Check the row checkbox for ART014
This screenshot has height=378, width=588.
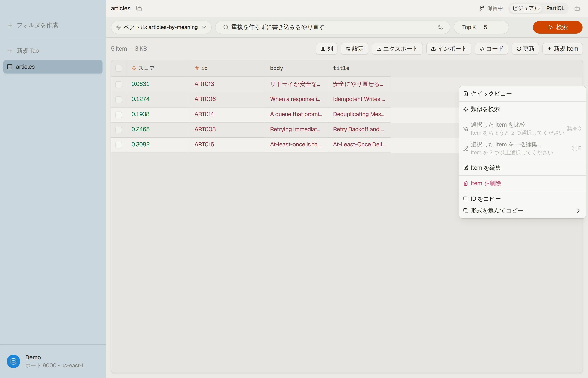pyautogui.click(x=118, y=115)
